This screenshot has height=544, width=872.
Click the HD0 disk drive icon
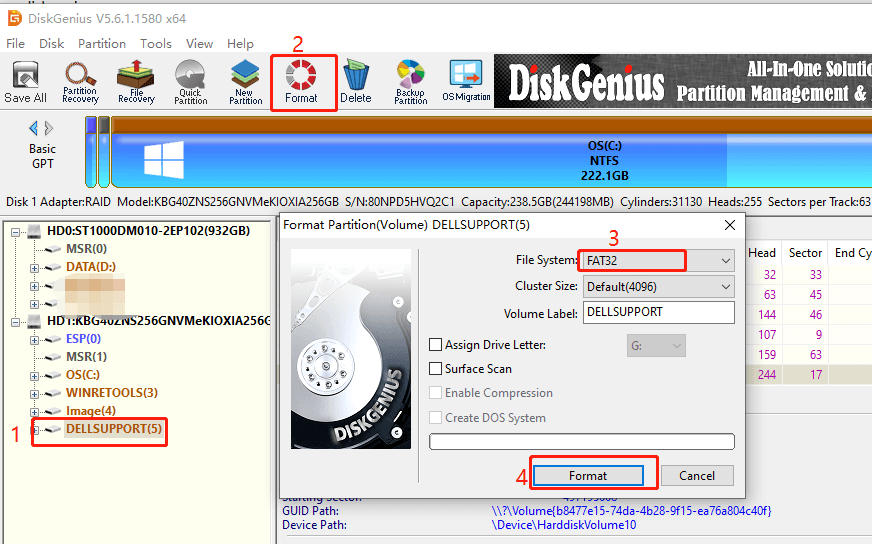[34, 230]
